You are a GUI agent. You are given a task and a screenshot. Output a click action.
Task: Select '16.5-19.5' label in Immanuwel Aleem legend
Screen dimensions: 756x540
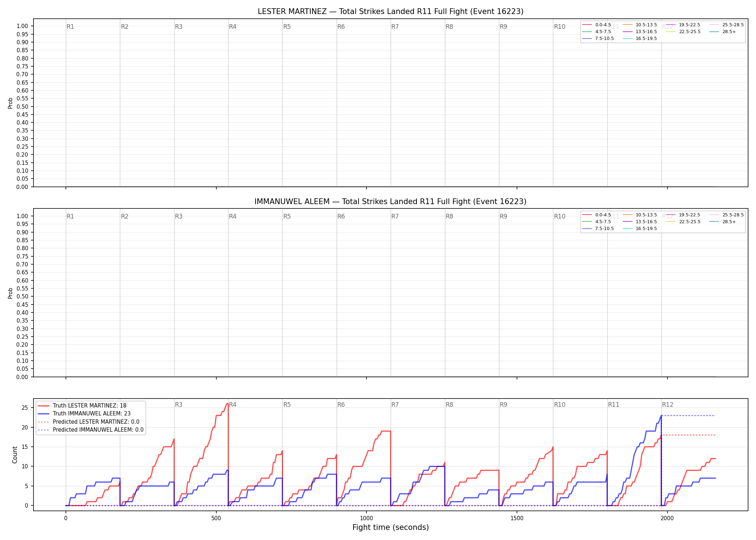point(646,229)
